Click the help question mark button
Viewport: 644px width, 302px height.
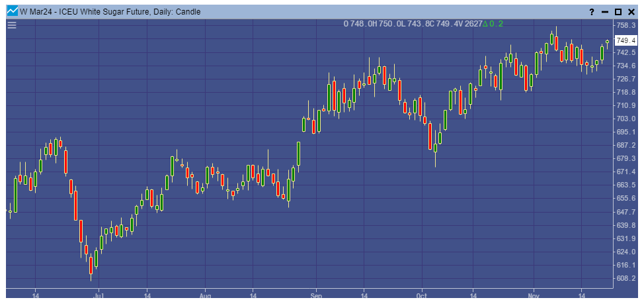(592, 12)
